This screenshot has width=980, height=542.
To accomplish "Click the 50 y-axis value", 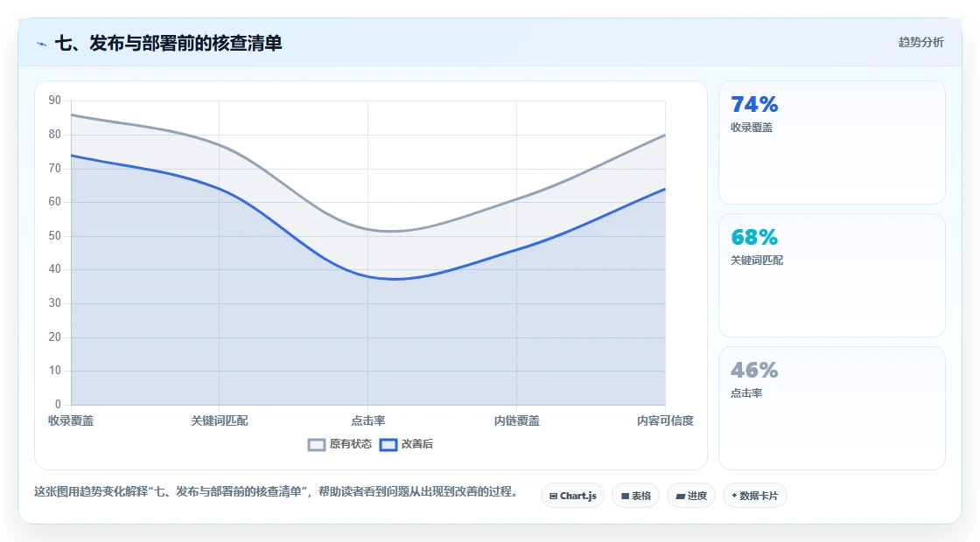I will click(55, 236).
